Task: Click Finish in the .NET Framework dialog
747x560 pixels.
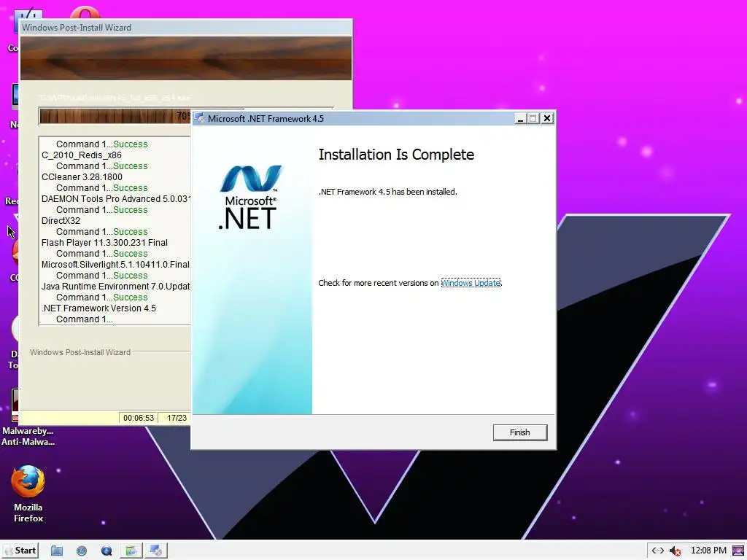Action: (x=519, y=432)
